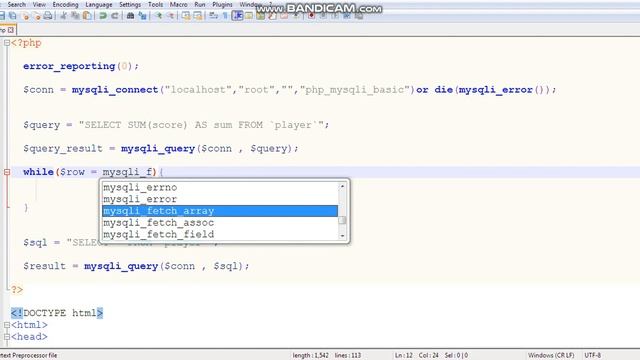Click the Cut toolbar icon
The image size is (640, 360).
[x=63, y=16]
